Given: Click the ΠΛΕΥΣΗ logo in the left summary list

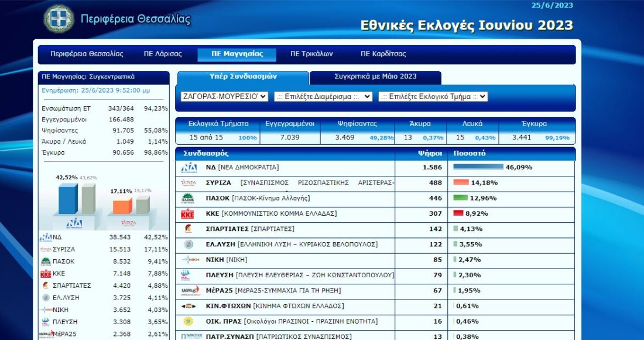Looking at the screenshot, I should click(x=46, y=321).
